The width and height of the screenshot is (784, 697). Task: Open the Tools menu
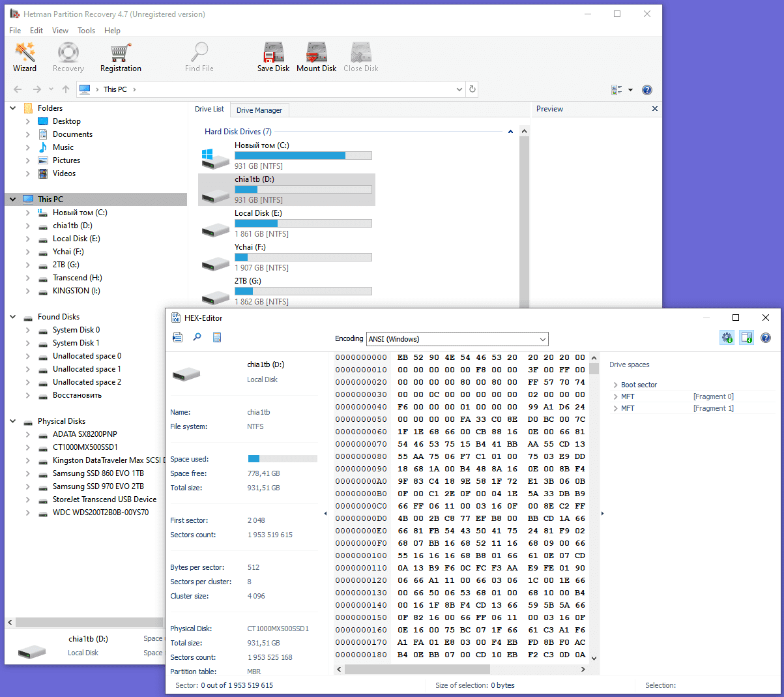point(86,31)
